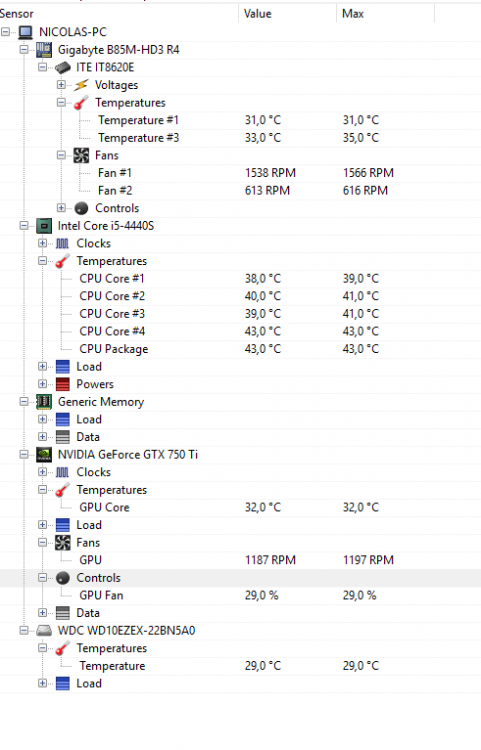This screenshot has height=750, width=481.
Task: Click the Generic Memory RAM icon
Action: pos(44,402)
